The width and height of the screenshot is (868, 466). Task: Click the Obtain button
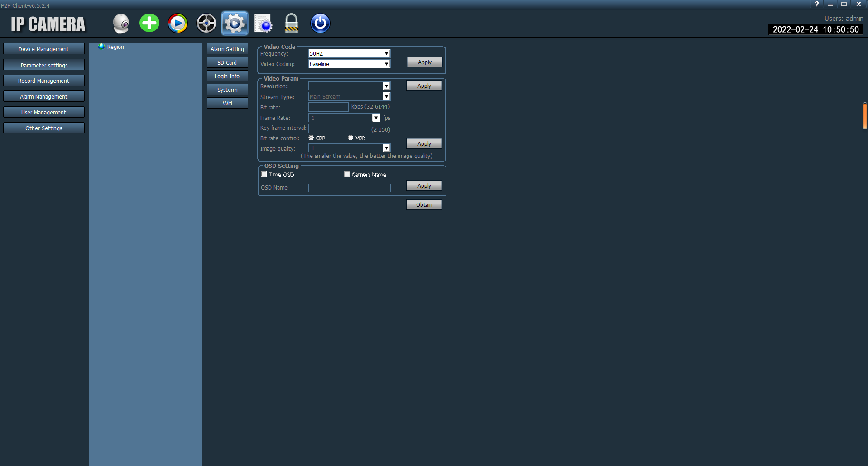pyautogui.click(x=424, y=204)
